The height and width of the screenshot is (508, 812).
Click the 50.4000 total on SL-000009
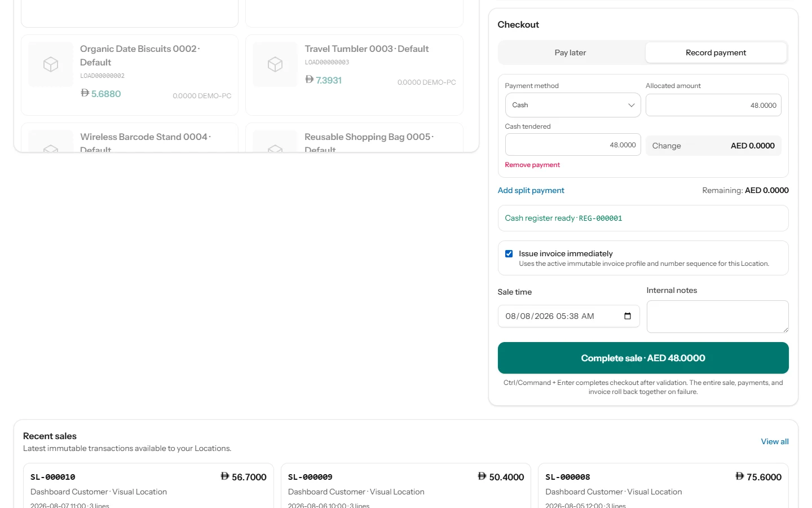coord(501,477)
